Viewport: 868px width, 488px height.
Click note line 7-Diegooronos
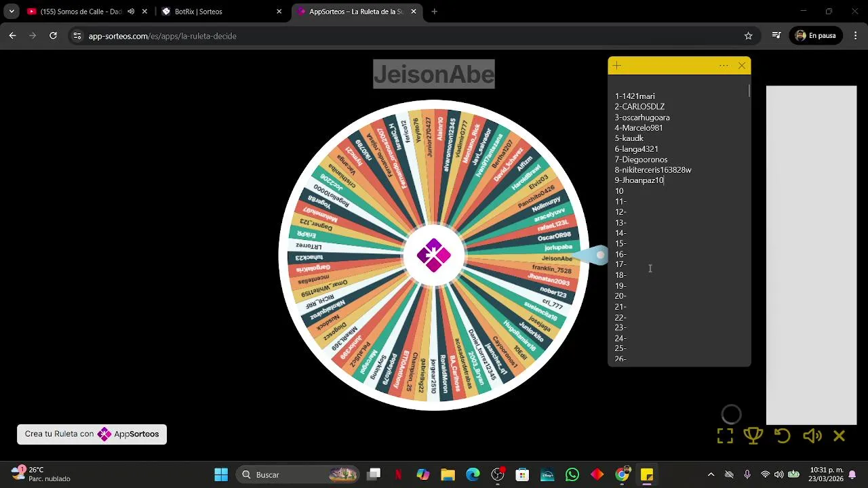click(641, 159)
